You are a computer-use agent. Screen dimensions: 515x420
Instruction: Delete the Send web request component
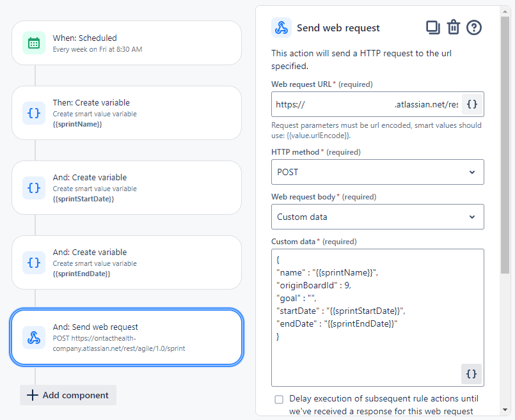pos(454,27)
